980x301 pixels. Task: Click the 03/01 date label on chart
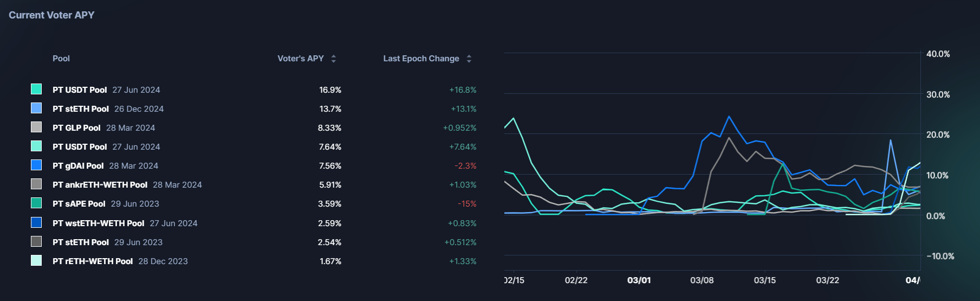click(639, 280)
